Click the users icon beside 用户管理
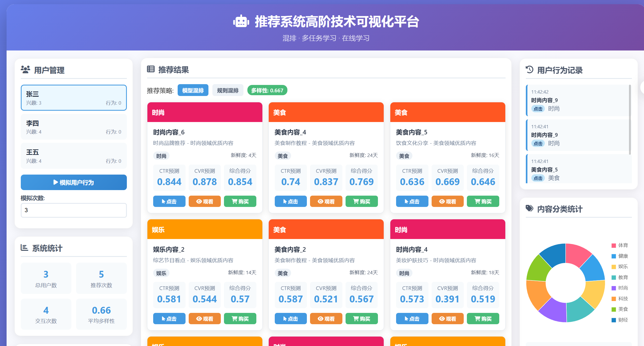Screen dimensions: 644x346 [25, 70]
